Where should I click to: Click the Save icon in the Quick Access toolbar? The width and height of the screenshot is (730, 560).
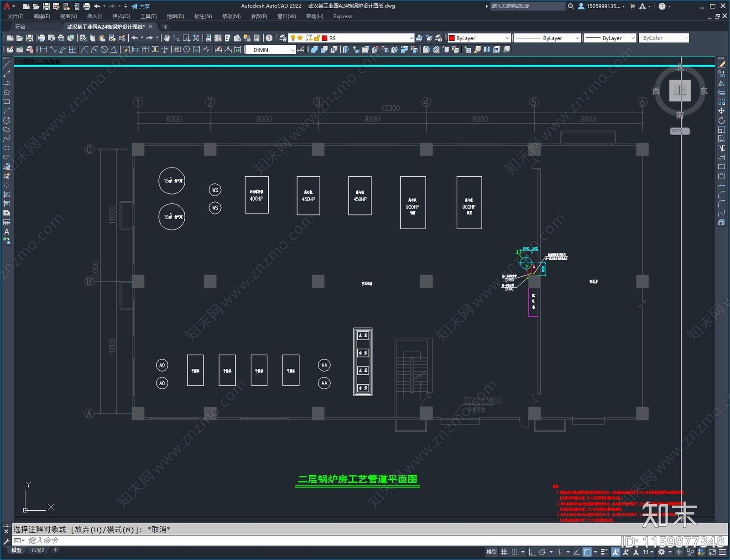pos(46,6)
